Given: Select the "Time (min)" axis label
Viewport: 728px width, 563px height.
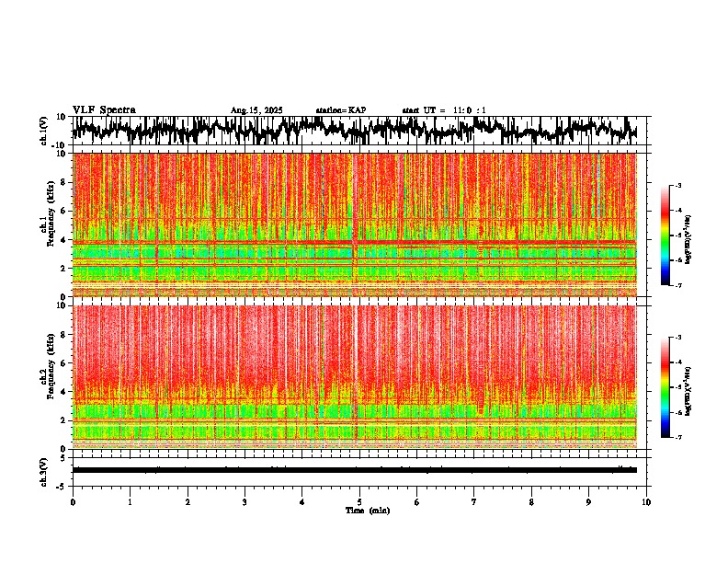Looking at the screenshot, I should 368,511.
